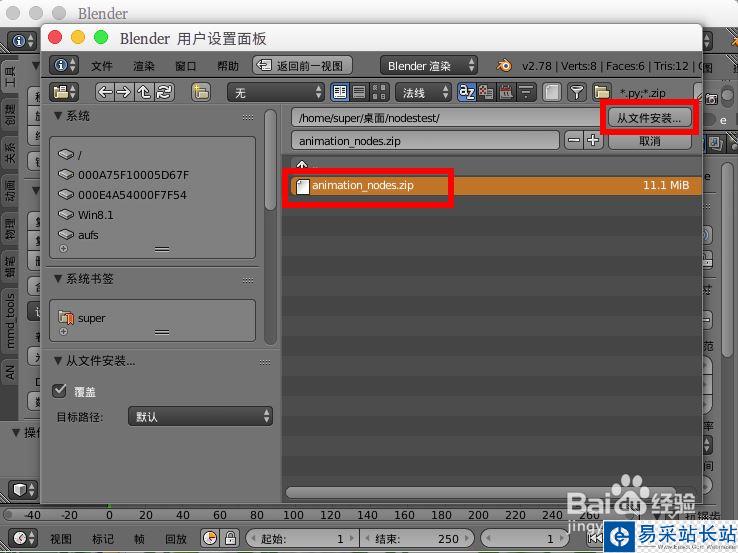Open the Info editor type selector icon

coord(64,65)
